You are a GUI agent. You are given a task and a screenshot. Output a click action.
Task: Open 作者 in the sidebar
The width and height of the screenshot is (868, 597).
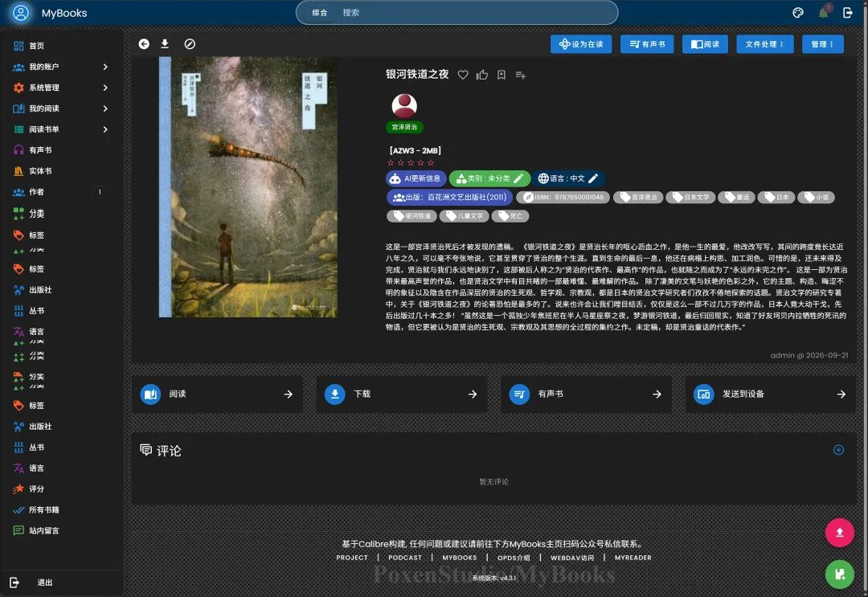click(61, 192)
